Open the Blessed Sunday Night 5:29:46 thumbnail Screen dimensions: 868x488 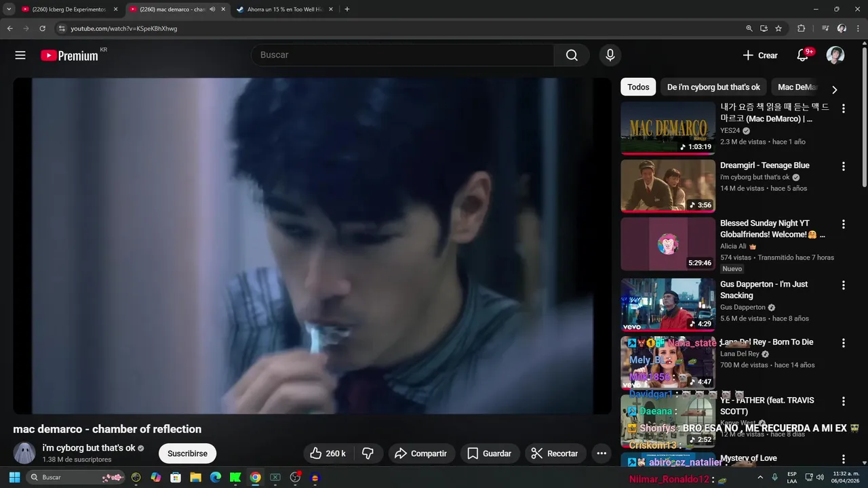[668, 244]
